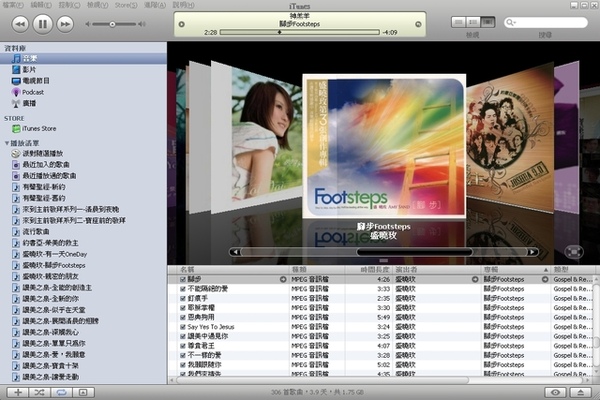Select the Footsteps album cover
Image resolution: width=600 pixels, height=400 pixels.
coord(384,146)
